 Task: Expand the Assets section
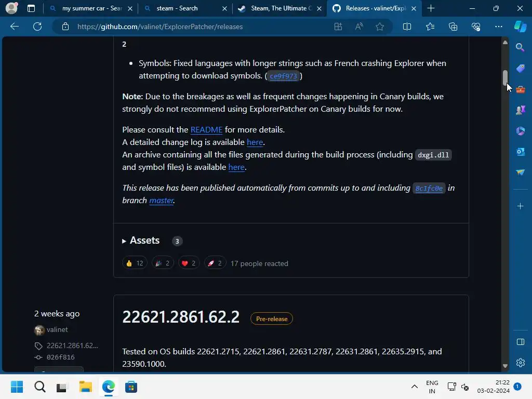coord(141,241)
